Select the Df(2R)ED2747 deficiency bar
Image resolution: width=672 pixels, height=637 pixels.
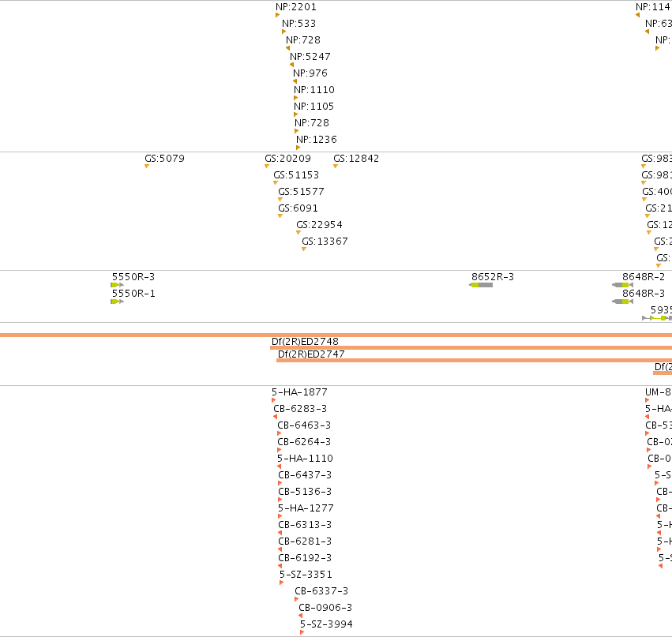click(x=474, y=361)
